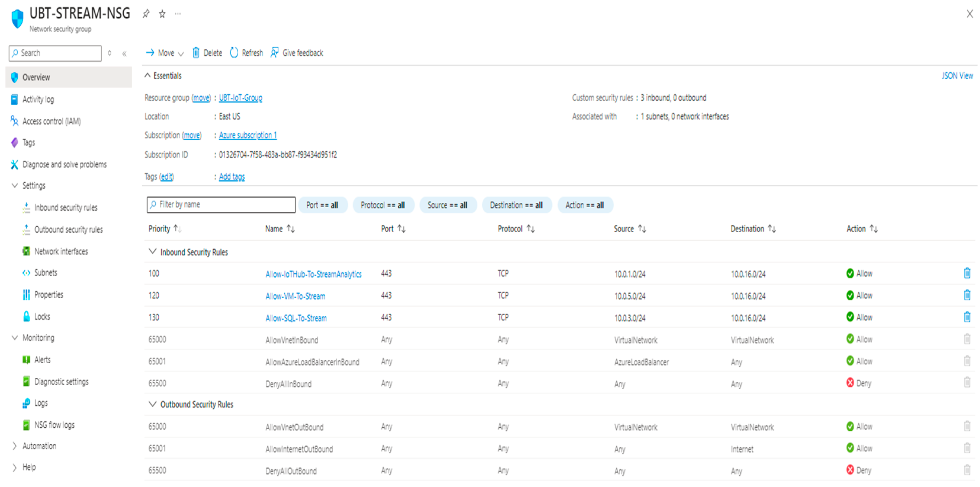980x487 pixels.
Task: Collapse the Essentials section
Action: pos(148,76)
